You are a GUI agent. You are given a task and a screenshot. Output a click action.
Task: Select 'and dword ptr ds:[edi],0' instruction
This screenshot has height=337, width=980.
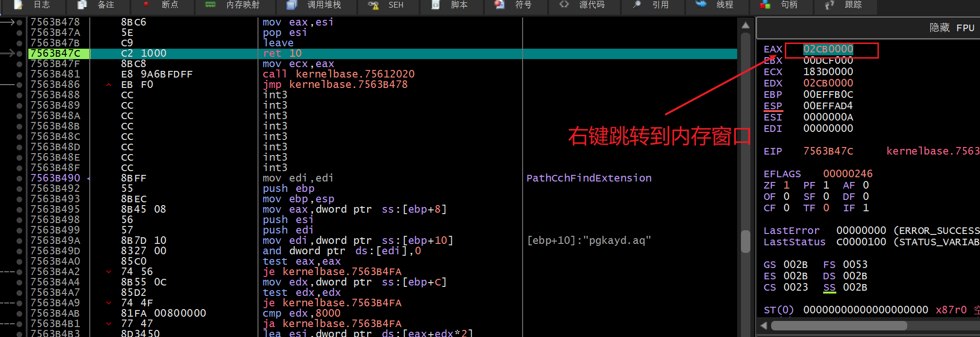342,251
